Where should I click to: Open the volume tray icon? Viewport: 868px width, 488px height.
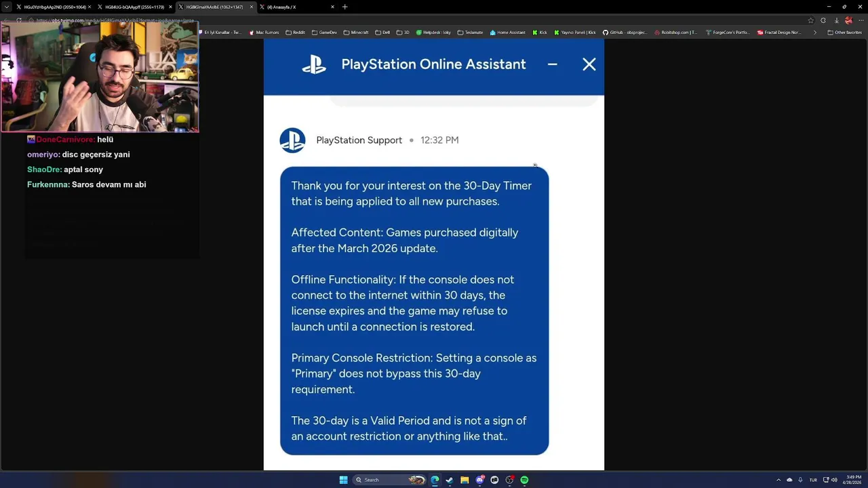pos(834,480)
